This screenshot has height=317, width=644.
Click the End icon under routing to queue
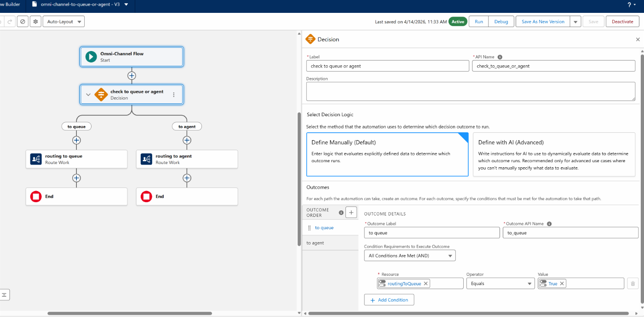[x=36, y=197]
